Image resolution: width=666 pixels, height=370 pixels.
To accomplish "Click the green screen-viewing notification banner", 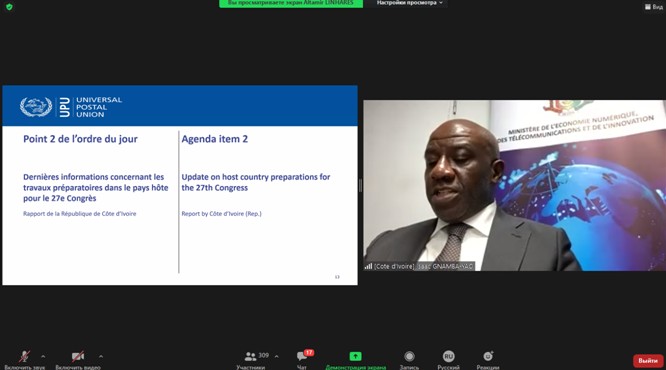I will tap(291, 3).
